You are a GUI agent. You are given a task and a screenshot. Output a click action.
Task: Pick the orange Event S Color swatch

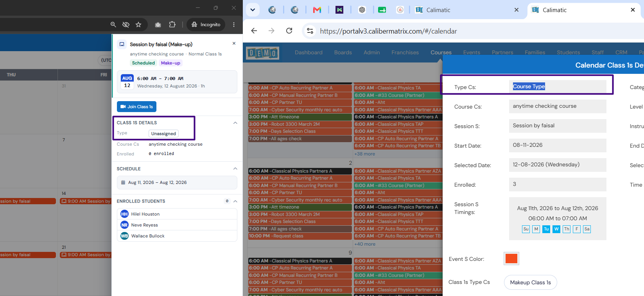tap(511, 259)
